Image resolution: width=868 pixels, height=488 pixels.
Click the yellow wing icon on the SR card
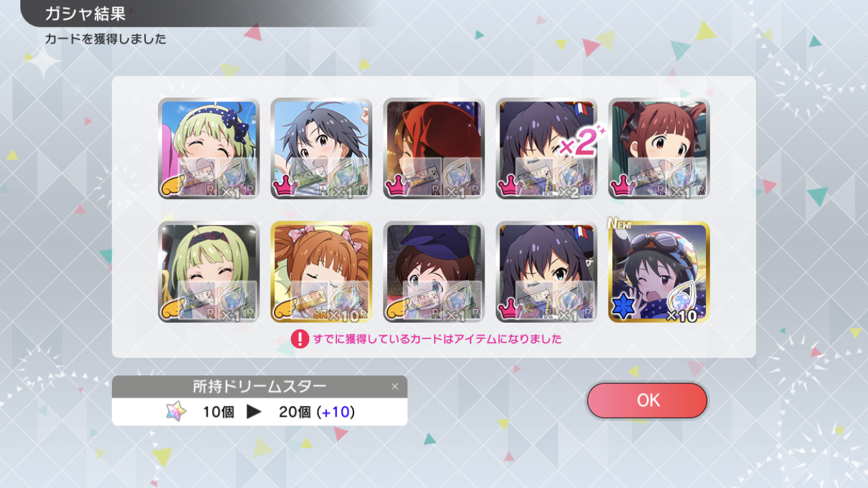tap(286, 311)
